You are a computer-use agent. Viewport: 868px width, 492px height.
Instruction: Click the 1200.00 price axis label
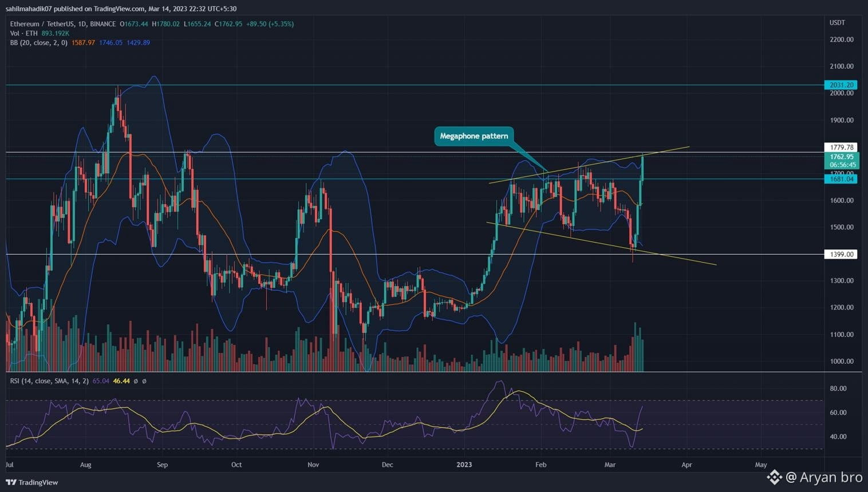pos(841,308)
